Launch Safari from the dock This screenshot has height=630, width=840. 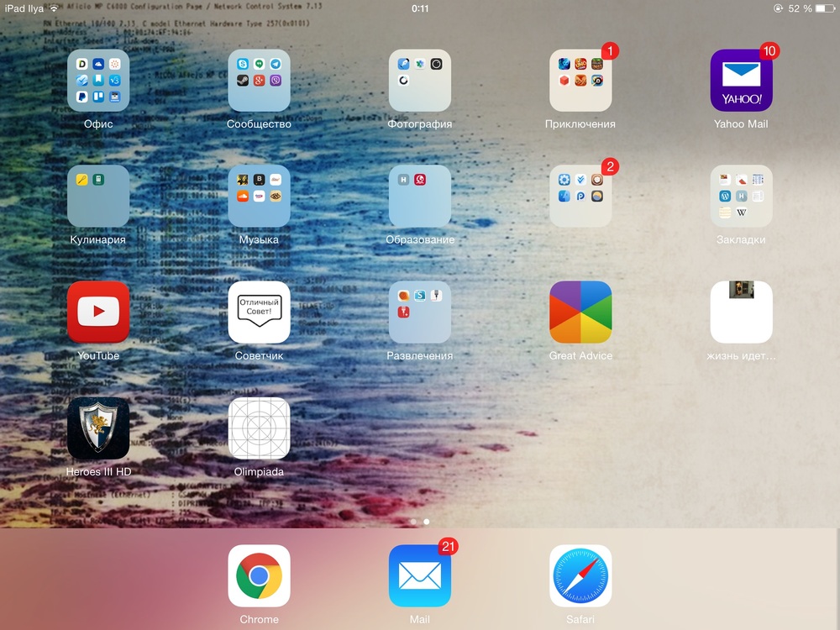click(x=580, y=576)
